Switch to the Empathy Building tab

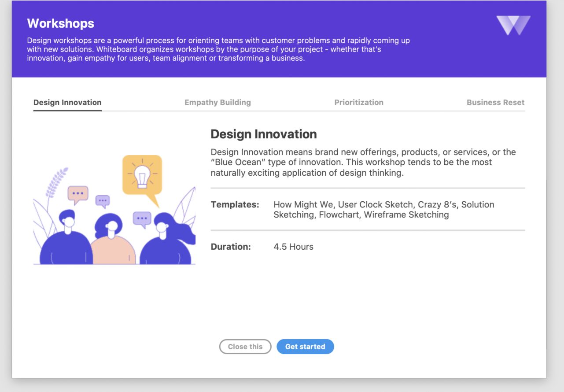218,102
